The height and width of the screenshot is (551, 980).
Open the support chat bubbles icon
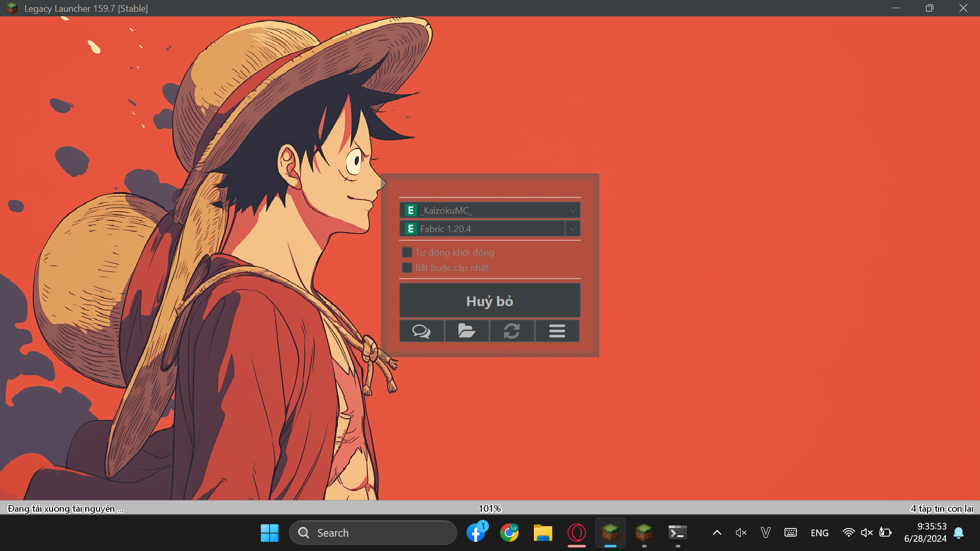pyautogui.click(x=422, y=331)
